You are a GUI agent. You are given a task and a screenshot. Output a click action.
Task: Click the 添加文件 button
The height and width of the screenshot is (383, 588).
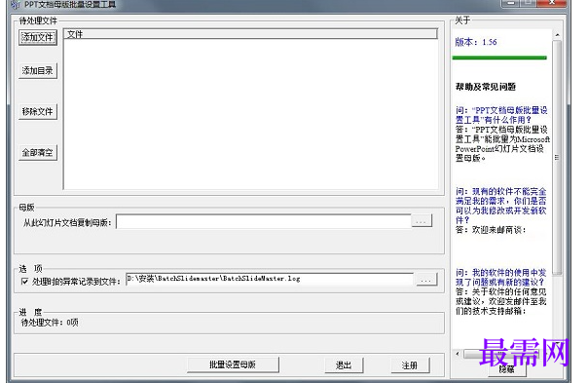38,37
